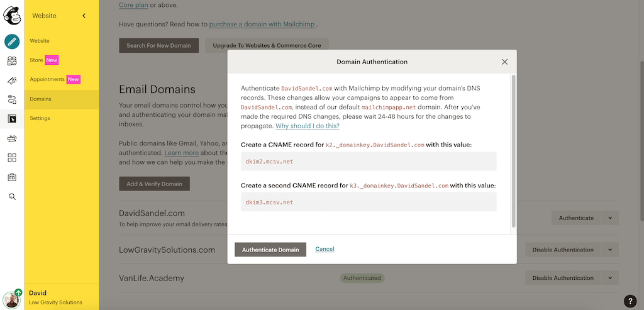Open Automations icon in left rail
644x310 pixels.
click(x=12, y=99)
